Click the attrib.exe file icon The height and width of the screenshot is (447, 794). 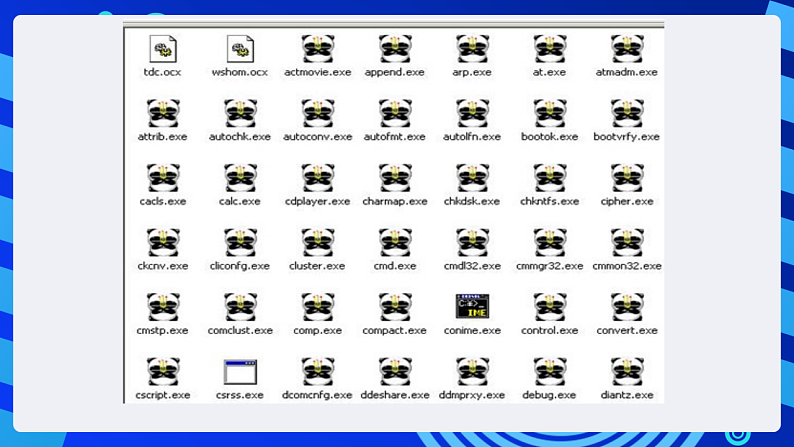[162, 113]
